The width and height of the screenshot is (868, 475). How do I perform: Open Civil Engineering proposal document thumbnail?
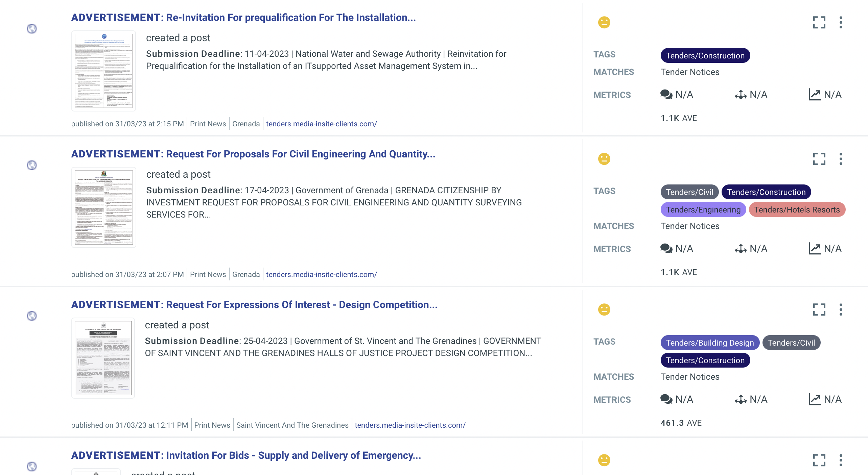(x=104, y=207)
